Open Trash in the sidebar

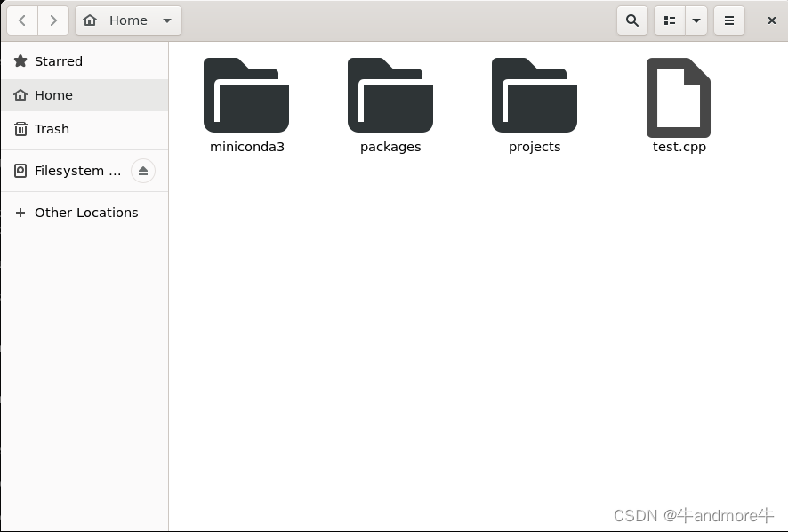tap(84, 129)
